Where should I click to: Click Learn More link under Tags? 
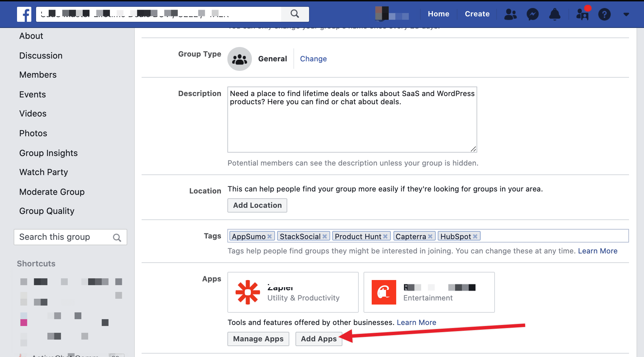(598, 251)
